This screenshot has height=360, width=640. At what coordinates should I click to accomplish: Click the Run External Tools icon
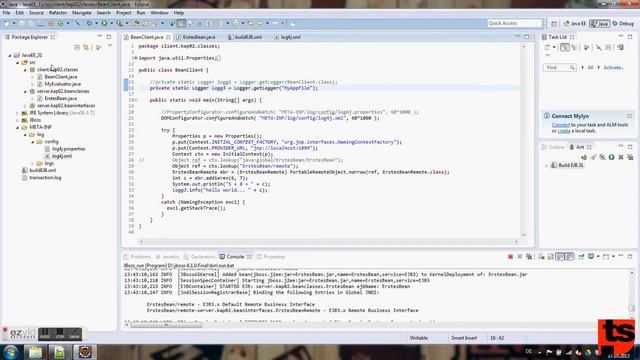click(x=119, y=23)
